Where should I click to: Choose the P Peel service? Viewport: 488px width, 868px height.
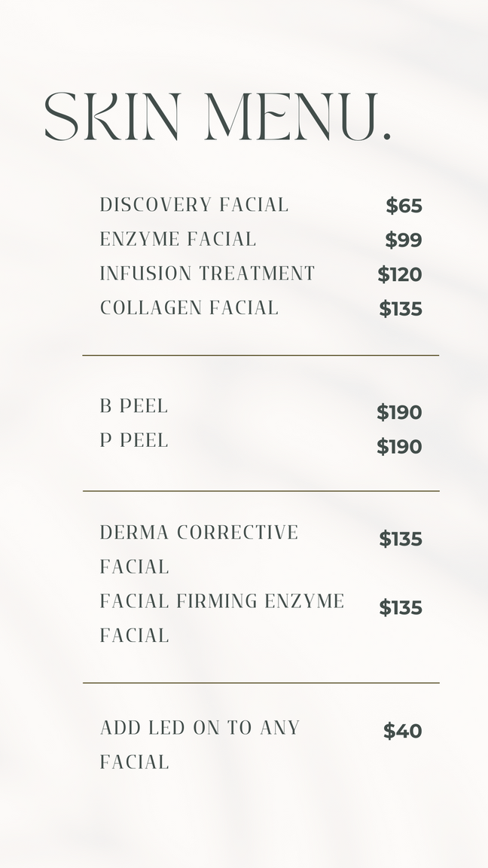134,440
